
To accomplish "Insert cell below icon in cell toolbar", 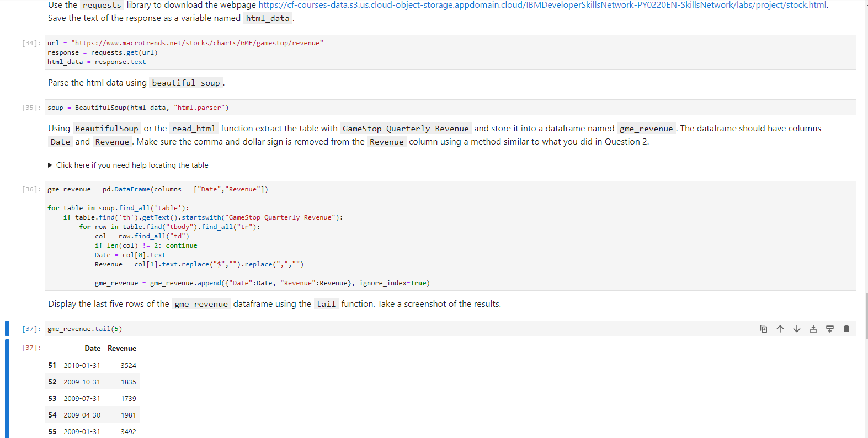I will [830, 329].
